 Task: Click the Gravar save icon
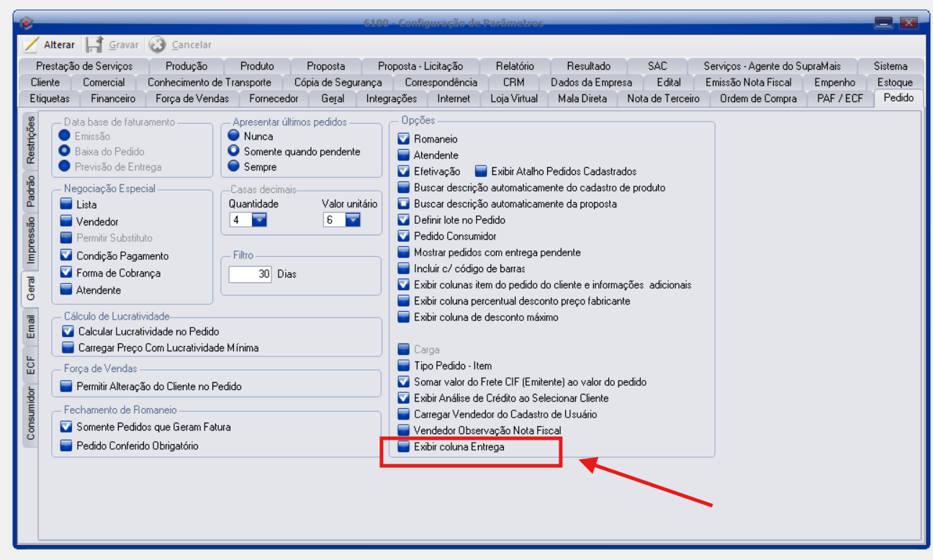[x=94, y=45]
